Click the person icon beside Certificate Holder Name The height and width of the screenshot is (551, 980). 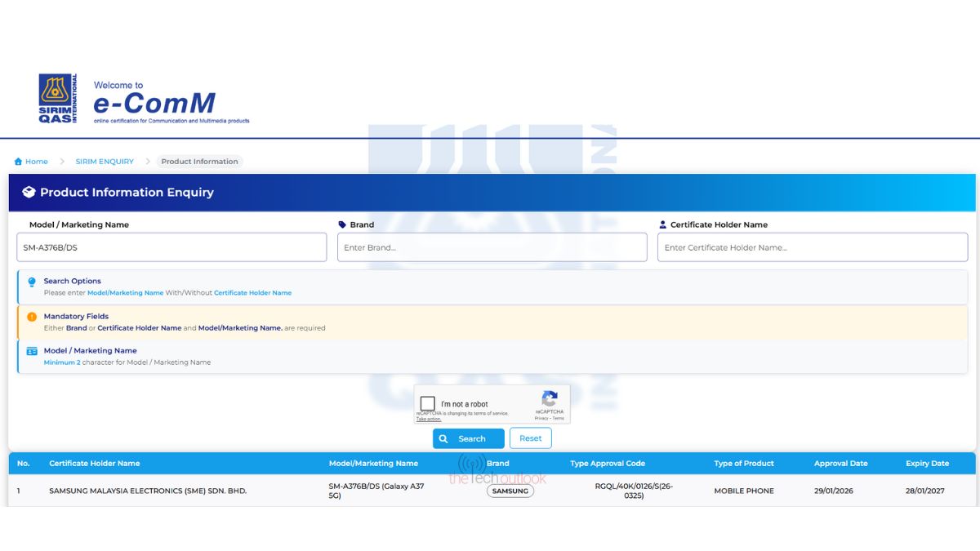coord(662,224)
